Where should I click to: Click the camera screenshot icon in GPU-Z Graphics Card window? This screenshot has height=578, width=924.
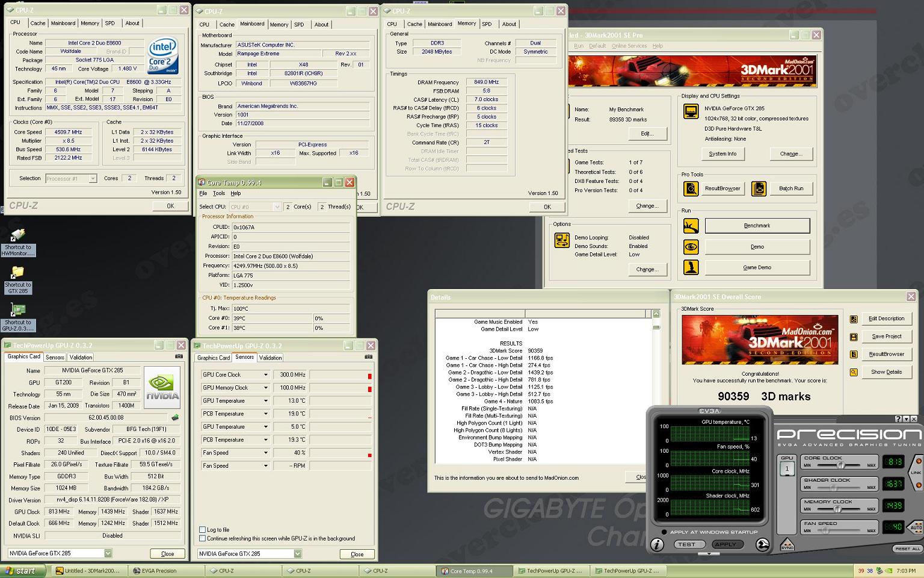179,356
